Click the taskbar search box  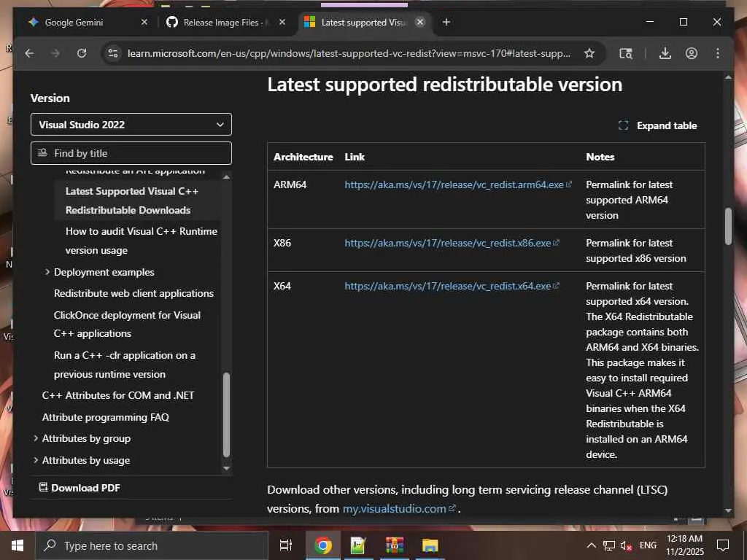point(152,545)
